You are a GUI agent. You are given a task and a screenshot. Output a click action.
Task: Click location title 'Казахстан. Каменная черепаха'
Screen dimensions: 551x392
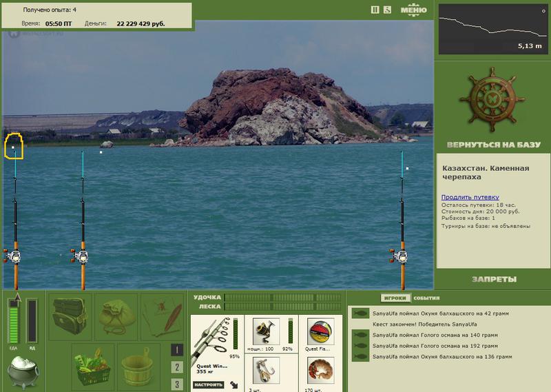click(486, 173)
